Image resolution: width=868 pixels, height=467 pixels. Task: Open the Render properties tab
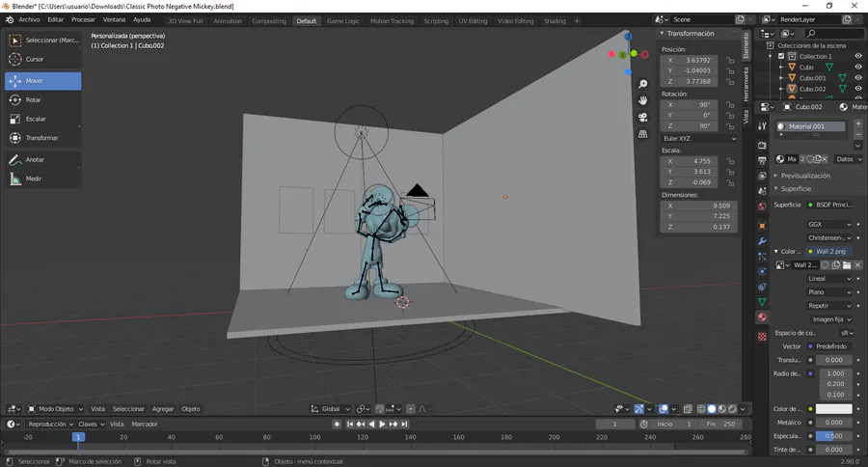point(762,146)
